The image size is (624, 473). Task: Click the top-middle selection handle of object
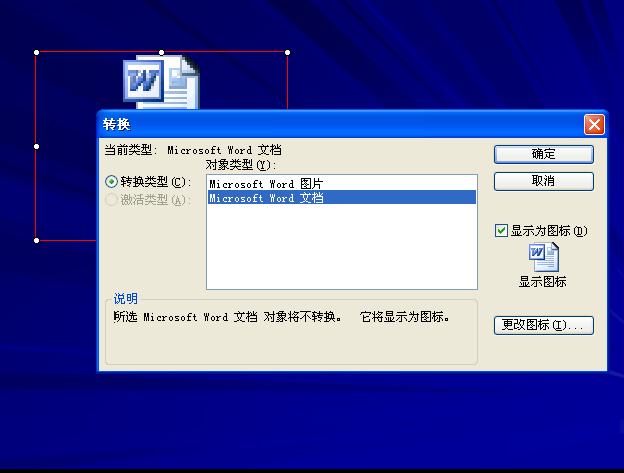click(x=162, y=53)
